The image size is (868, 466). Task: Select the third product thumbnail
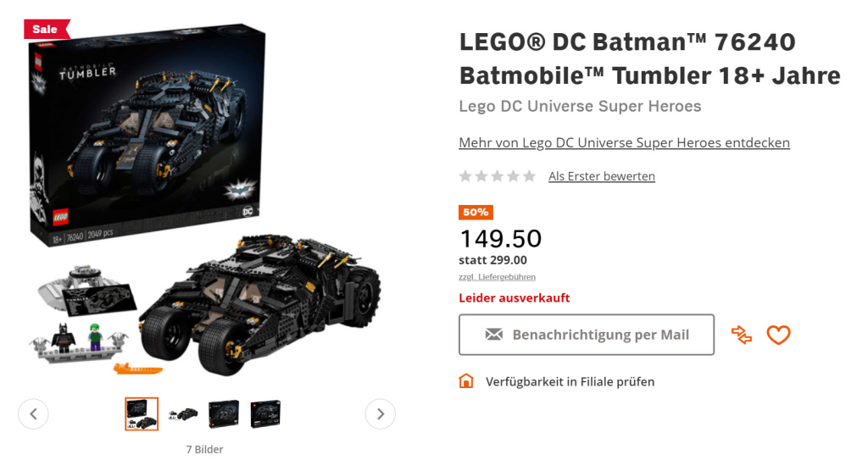click(x=224, y=413)
